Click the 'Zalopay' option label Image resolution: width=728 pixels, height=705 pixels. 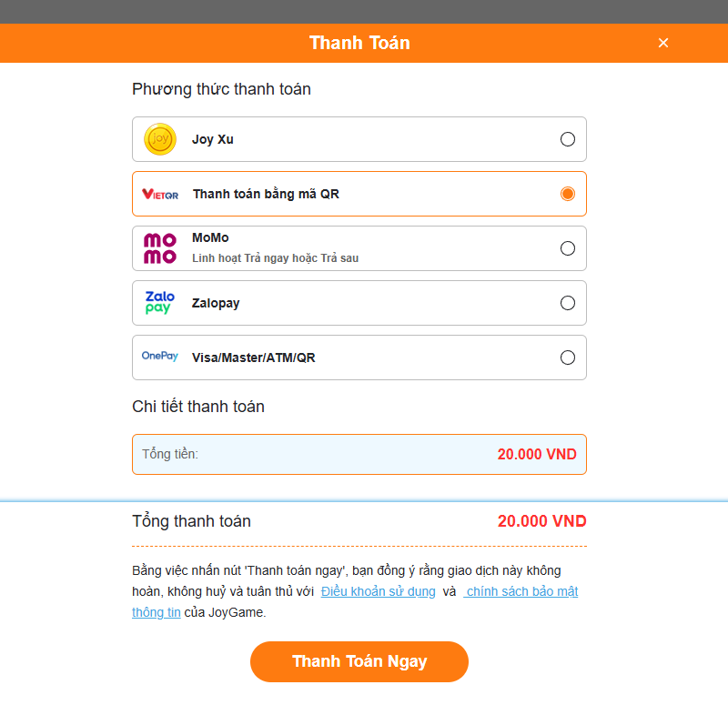pyautogui.click(x=216, y=303)
